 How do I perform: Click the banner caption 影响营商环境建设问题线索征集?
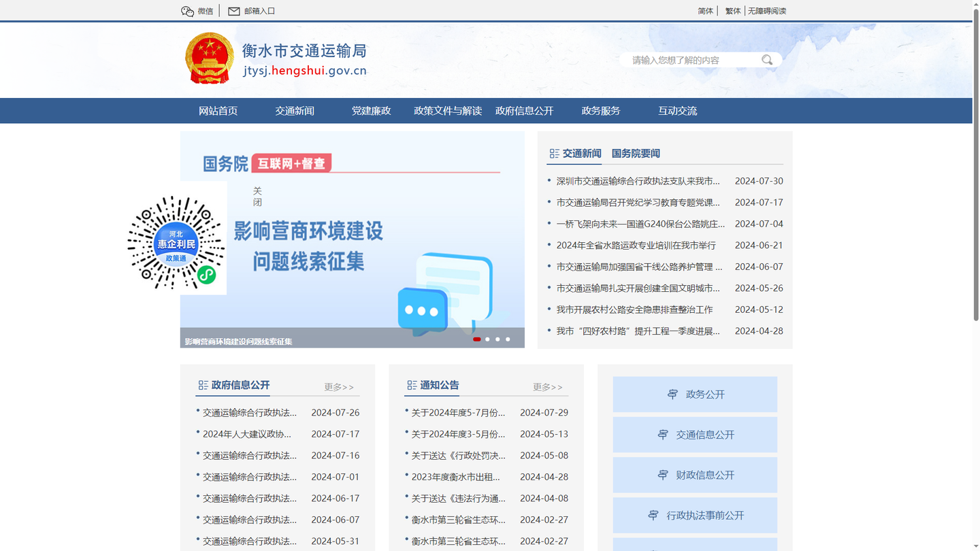point(238,341)
